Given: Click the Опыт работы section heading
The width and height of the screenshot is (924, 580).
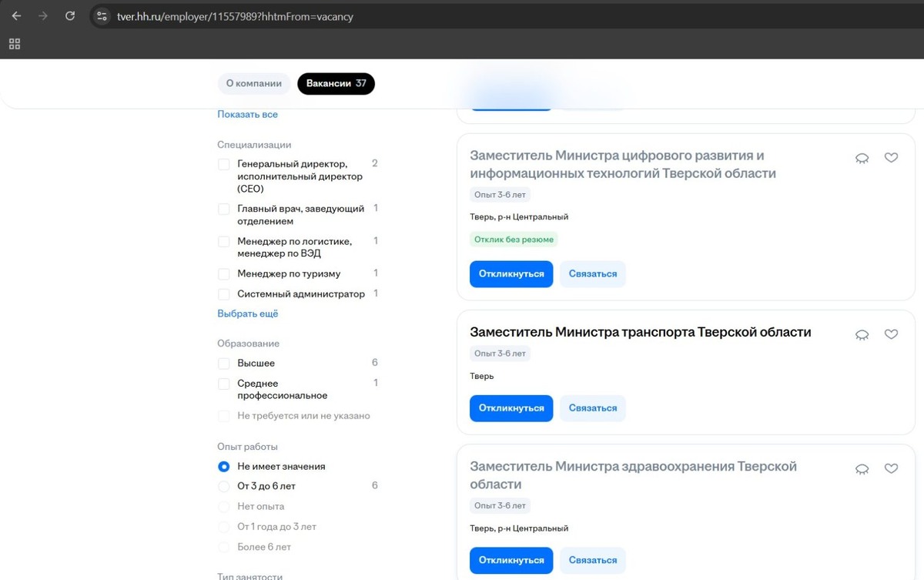Looking at the screenshot, I should (x=247, y=447).
